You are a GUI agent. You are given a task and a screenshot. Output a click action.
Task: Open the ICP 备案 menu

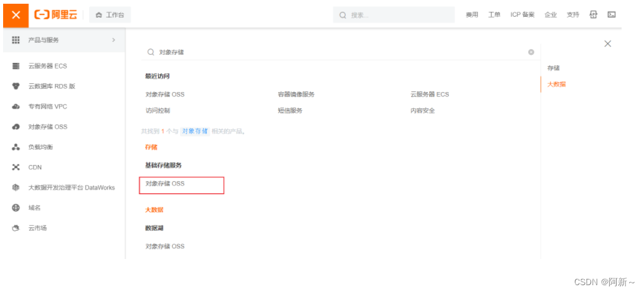pyautogui.click(x=523, y=15)
